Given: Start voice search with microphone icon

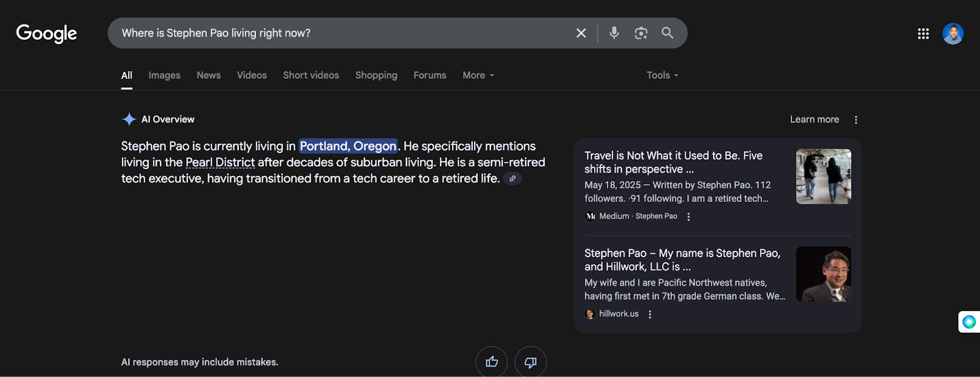Looking at the screenshot, I should (x=614, y=33).
